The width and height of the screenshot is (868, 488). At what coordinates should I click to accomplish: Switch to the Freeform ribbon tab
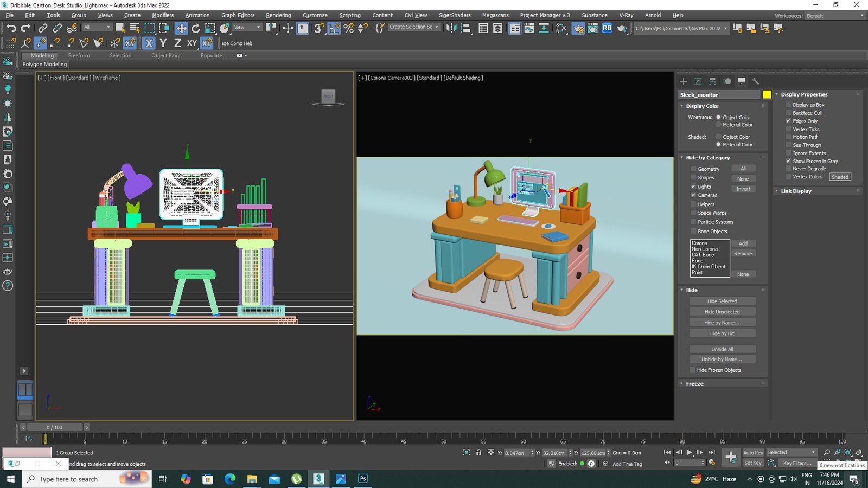[x=79, y=55]
